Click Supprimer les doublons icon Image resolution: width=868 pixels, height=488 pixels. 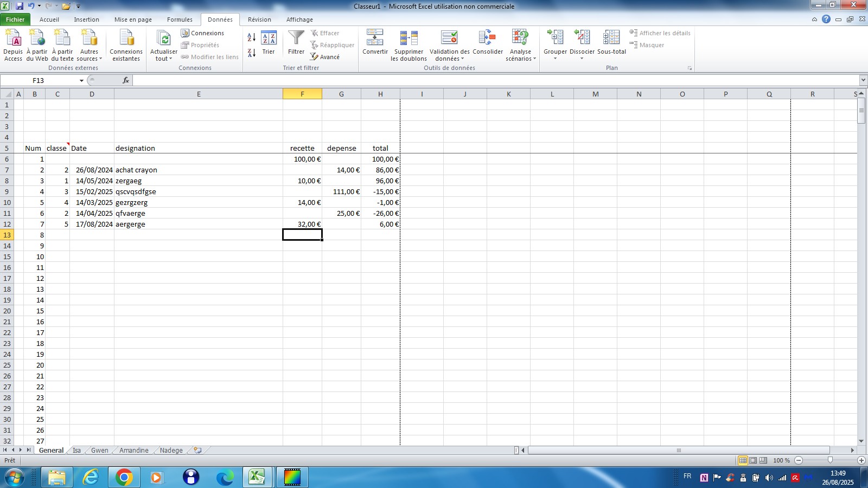[409, 38]
